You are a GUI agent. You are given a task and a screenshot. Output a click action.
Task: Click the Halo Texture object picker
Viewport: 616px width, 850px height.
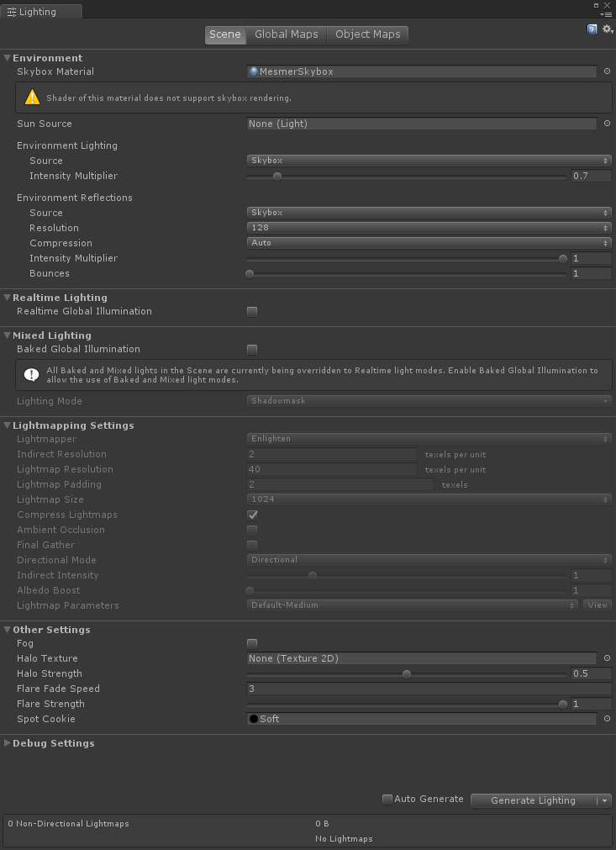(607, 658)
